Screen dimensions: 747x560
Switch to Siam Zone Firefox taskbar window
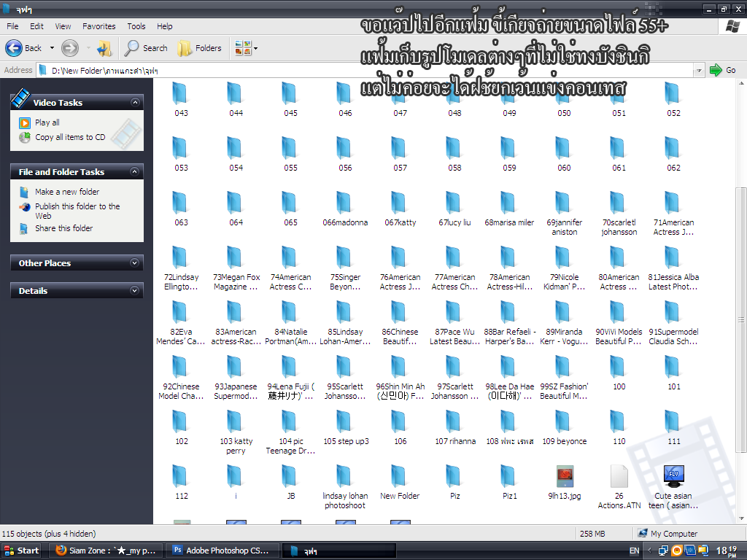(x=105, y=551)
